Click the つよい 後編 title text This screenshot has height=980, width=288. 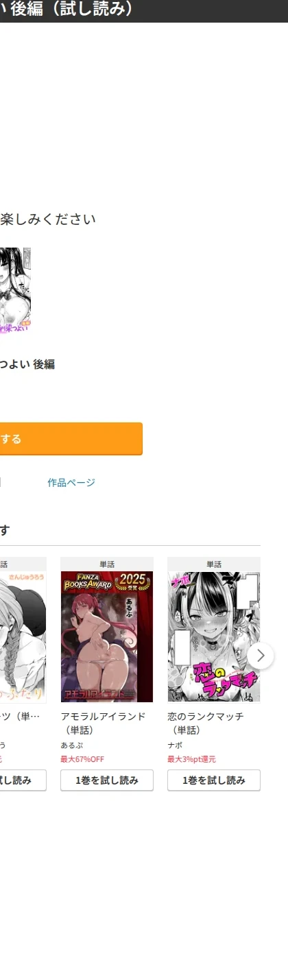pyautogui.click(x=27, y=364)
